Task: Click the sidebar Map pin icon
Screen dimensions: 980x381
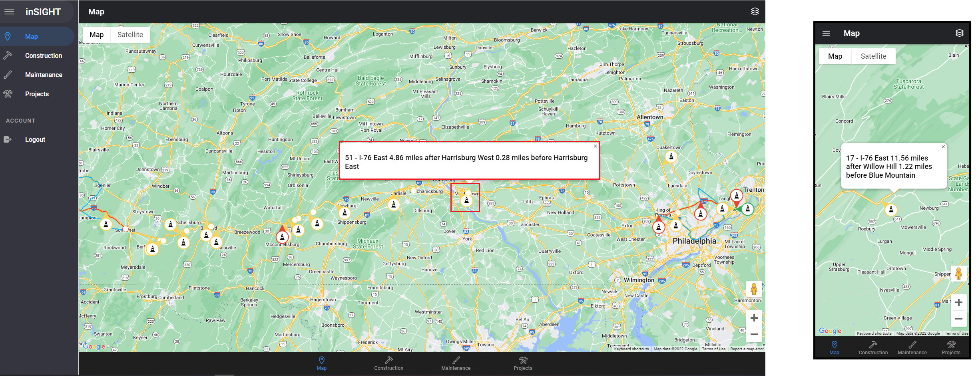Action: click(8, 36)
